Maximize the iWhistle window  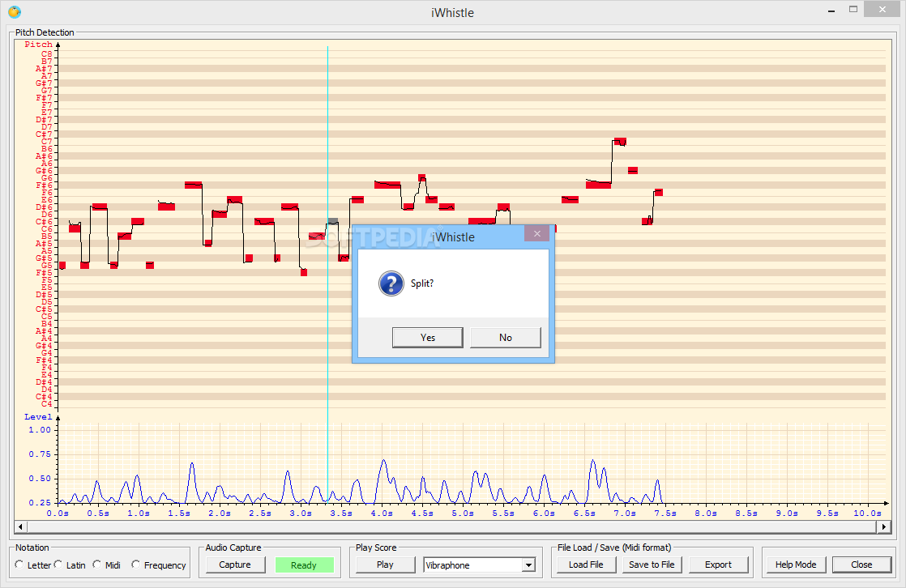coord(853,9)
